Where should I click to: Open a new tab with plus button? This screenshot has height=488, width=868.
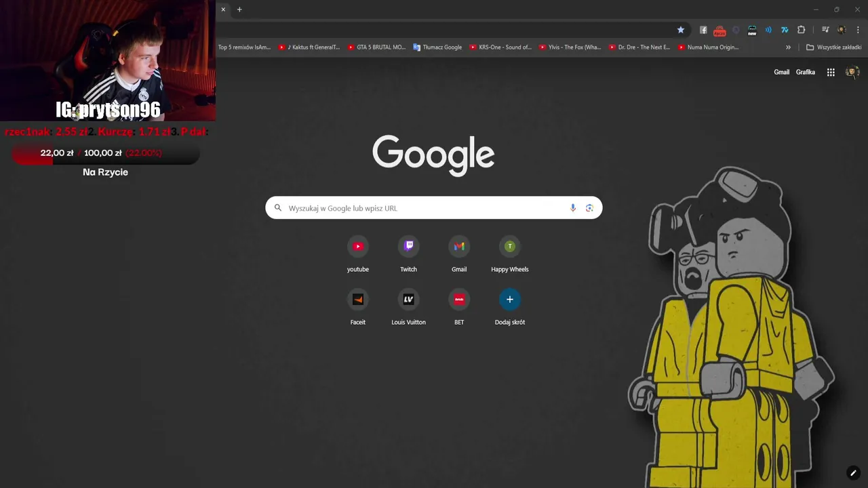coord(239,9)
